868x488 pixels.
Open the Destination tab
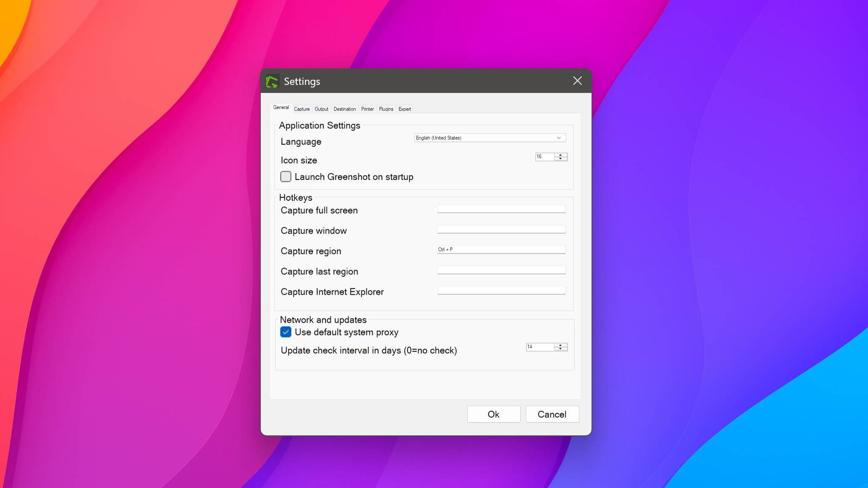(x=345, y=109)
